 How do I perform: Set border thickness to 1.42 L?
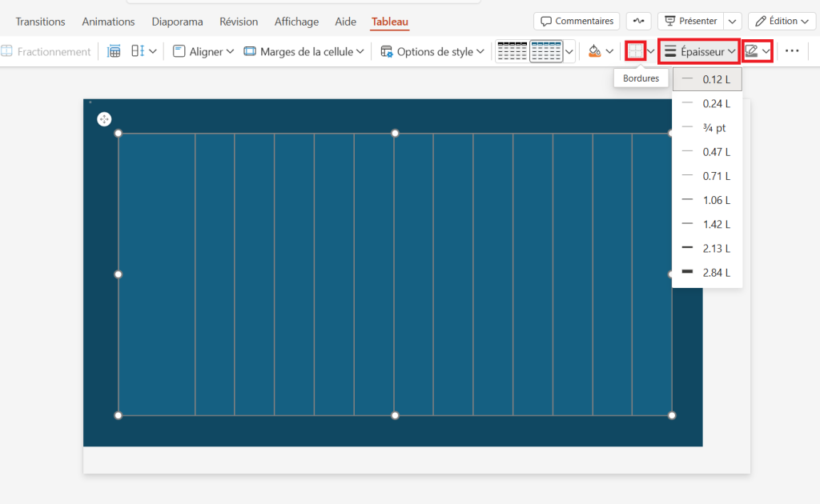pos(707,224)
